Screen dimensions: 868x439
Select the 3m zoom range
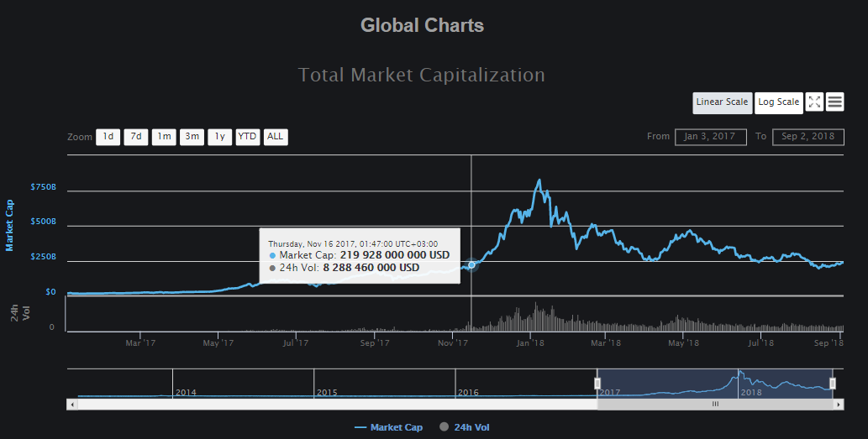[192, 137]
